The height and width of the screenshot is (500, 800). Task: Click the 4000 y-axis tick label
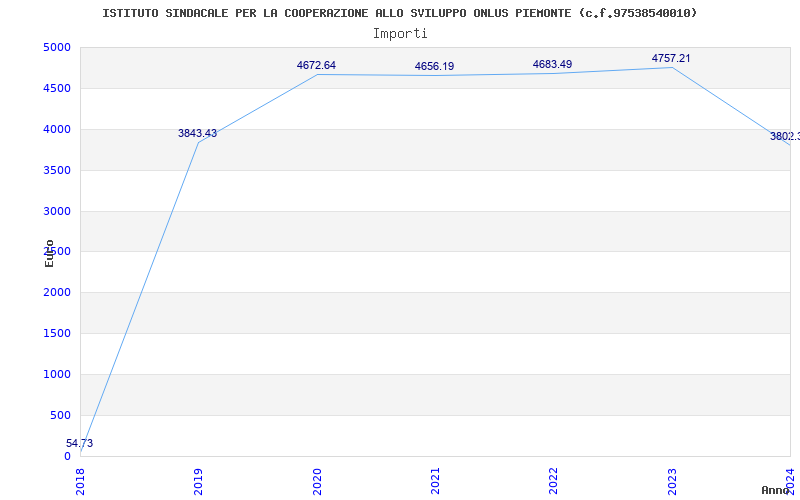pos(57,130)
